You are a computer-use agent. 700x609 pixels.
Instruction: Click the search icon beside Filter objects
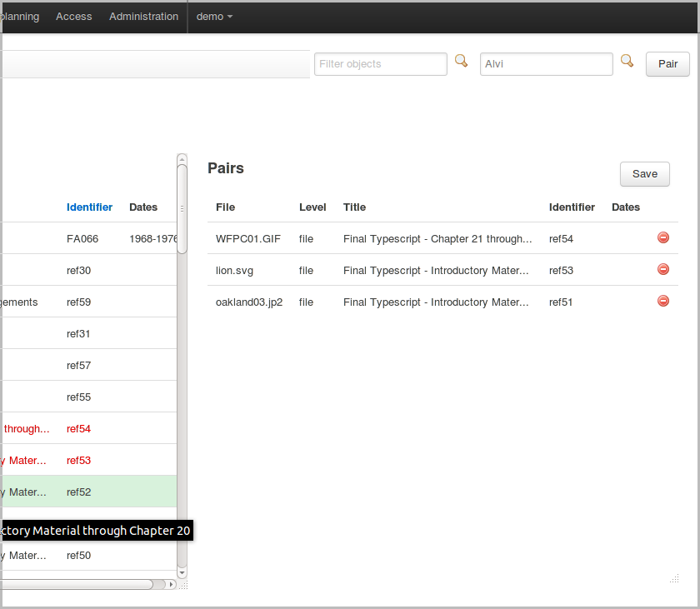[461, 61]
